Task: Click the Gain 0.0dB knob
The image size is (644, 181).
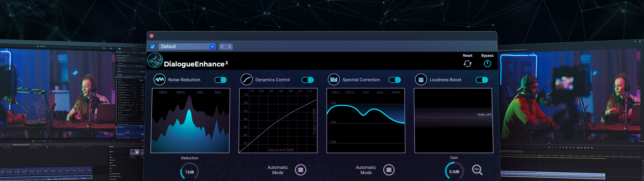Action: (x=454, y=171)
